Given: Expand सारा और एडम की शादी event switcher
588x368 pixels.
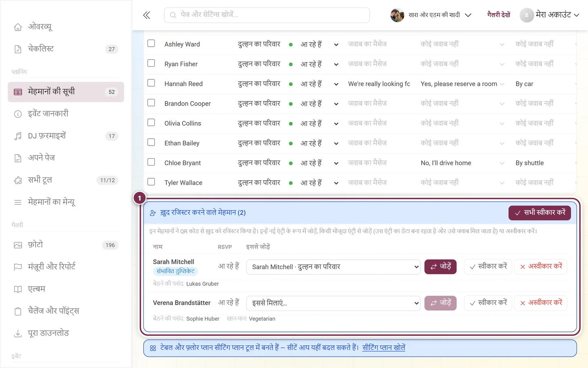Looking at the screenshot, I should (431, 15).
